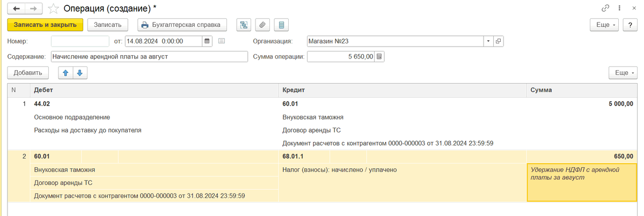
Task: Move the row down with blue arrow
Action: 79,73
